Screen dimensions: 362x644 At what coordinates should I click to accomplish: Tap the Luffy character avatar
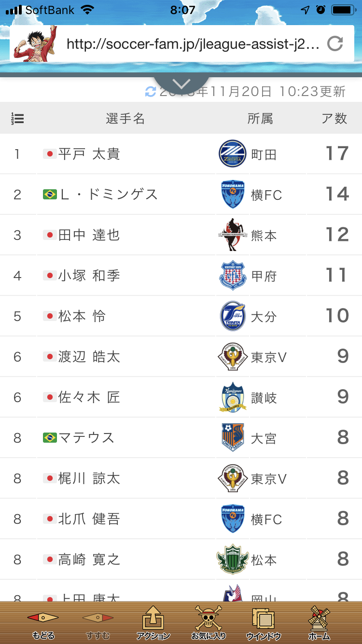coord(35,44)
